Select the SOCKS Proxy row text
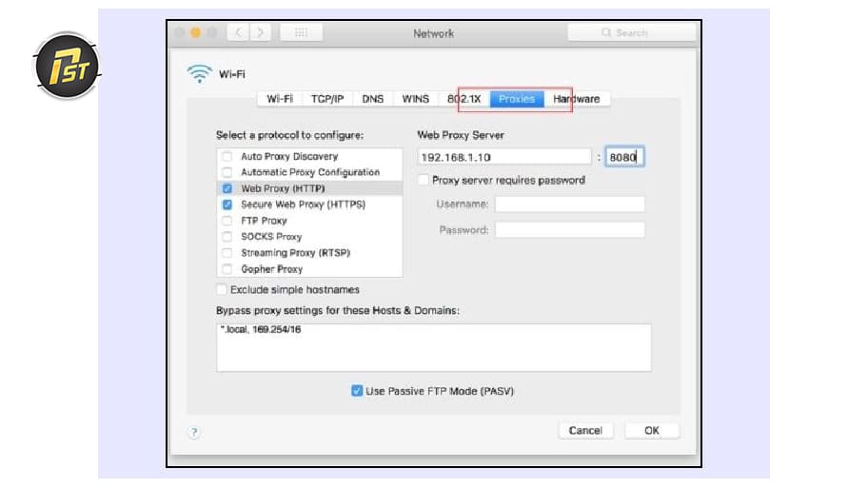This screenshot has width=868, height=488. (271, 237)
